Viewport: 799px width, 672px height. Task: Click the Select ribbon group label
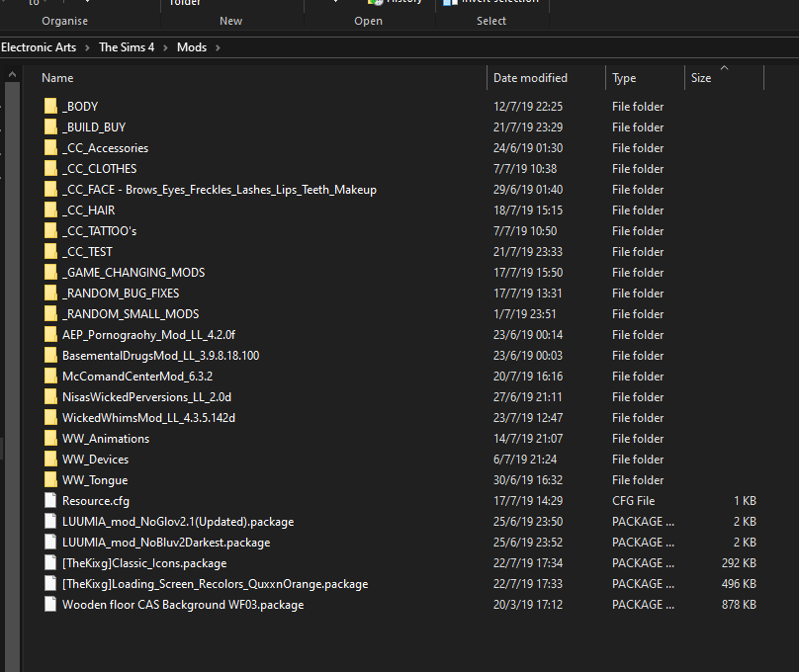click(x=491, y=21)
